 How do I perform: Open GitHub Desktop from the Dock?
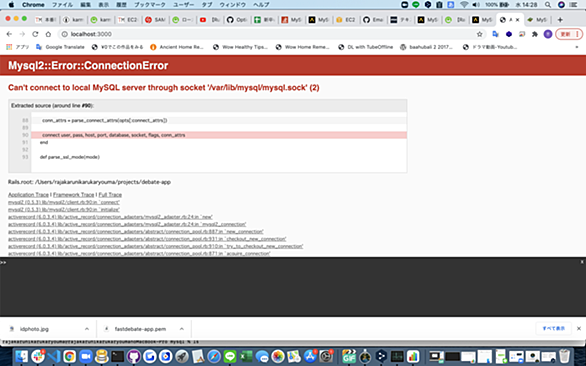click(134, 356)
